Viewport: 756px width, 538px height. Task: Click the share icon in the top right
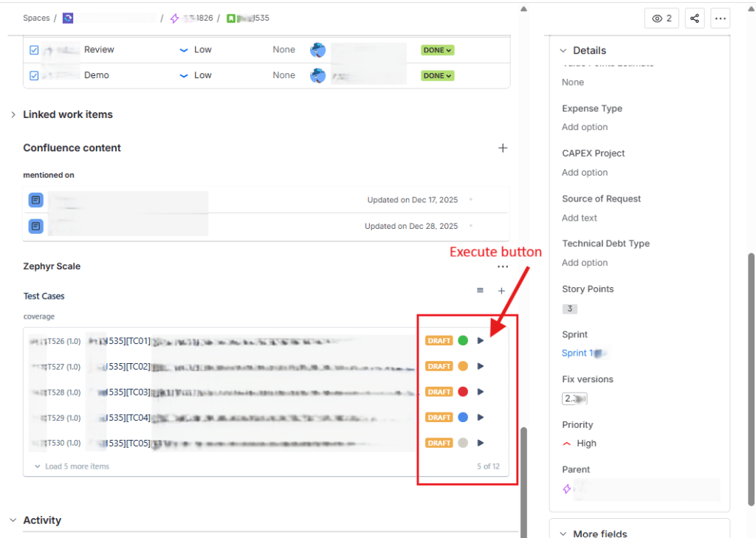pyautogui.click(x=694, y=18)
